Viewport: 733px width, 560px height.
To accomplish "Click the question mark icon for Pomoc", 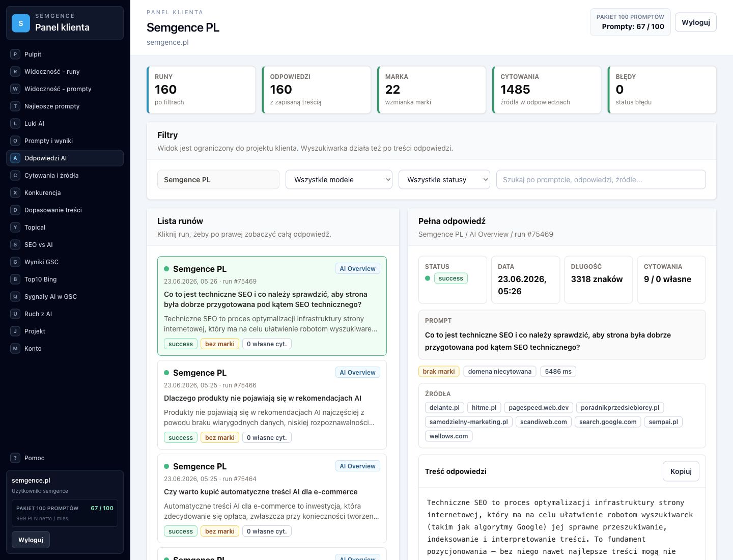I will [15, 458].
